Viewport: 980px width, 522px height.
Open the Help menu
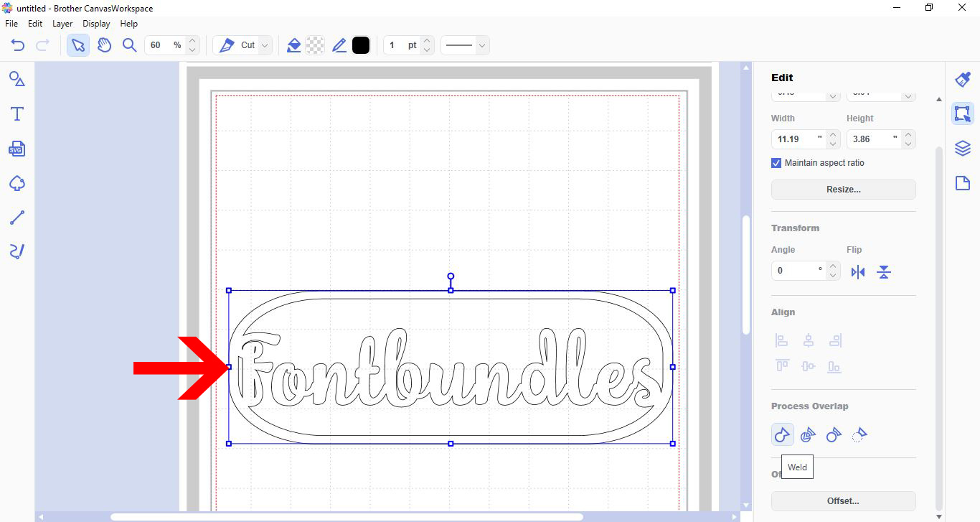(128, 24)
